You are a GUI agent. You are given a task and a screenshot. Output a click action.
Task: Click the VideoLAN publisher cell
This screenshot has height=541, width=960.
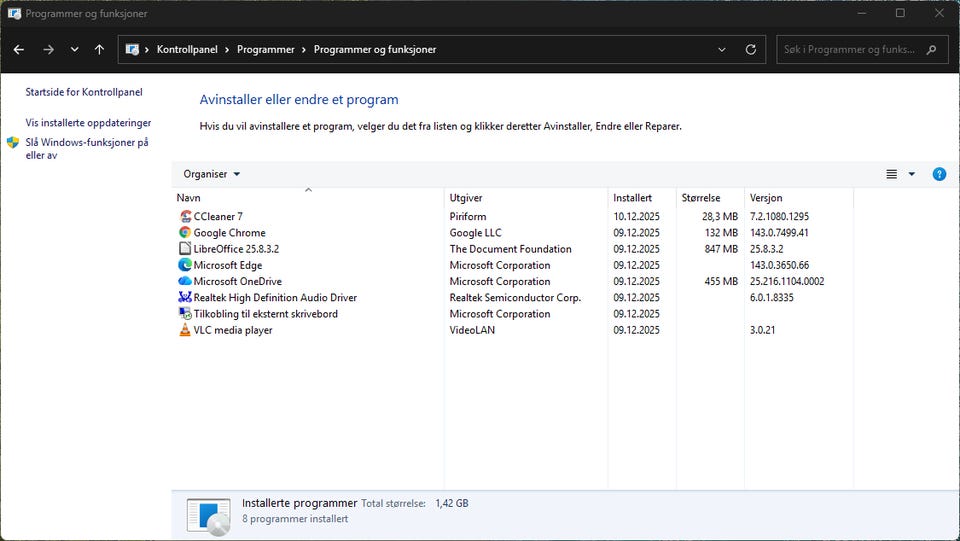472,330
